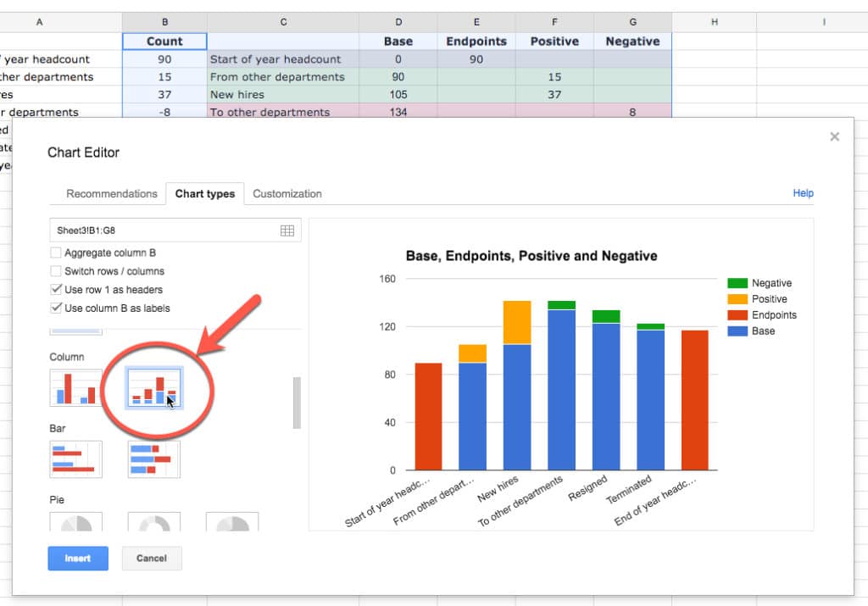The height and width of the screenshot is (606, 868).
Task: Select the stacked bar chart thumbnail
Action: pos(153,459)
